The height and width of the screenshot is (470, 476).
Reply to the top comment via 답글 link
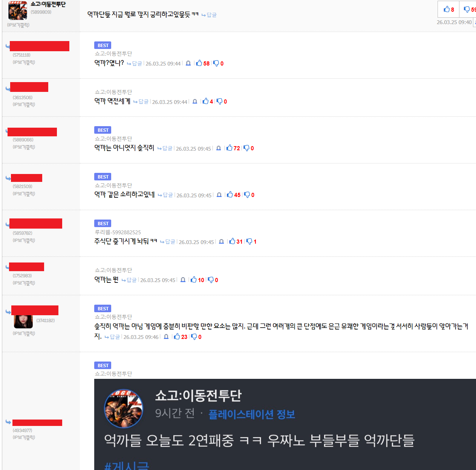pos(209,15)
